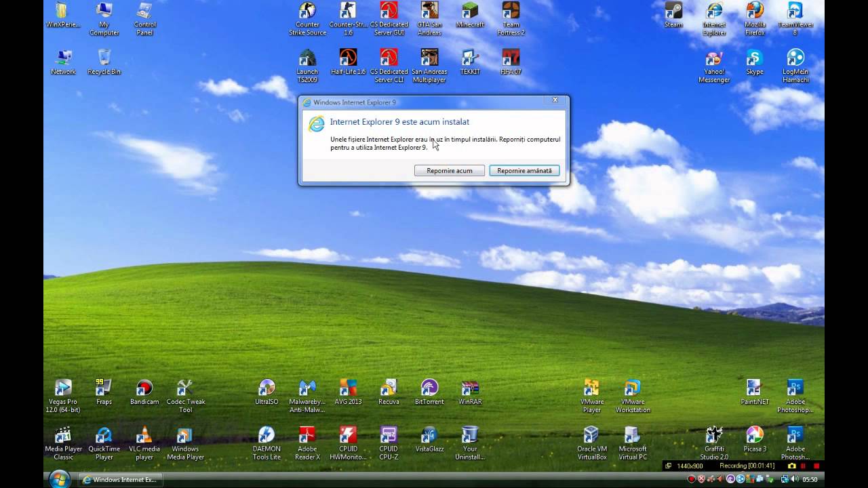Select the Windows Media Player icon
This screenshot has height=488, width=868.
click(185, 443)
